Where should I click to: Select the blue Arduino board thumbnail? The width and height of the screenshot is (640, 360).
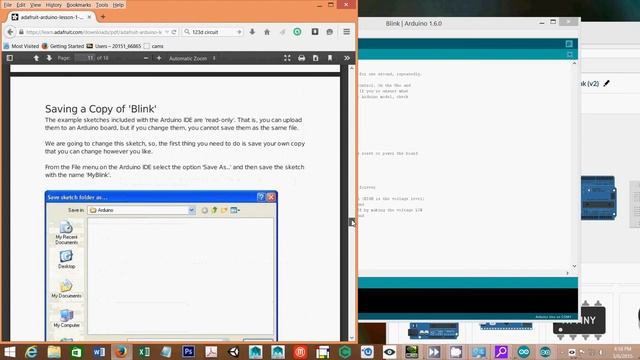tap(598, 198)
